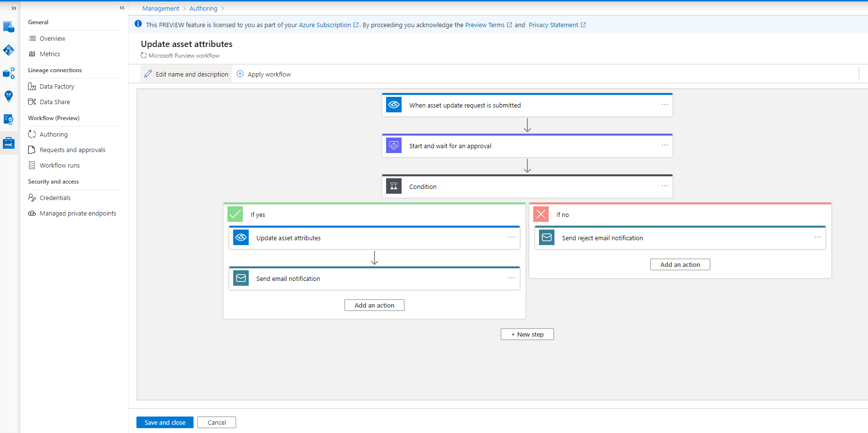The image size is (868, 433).
Task: Click the Management breadcrumb link
Action: click(x=161, y=9)
